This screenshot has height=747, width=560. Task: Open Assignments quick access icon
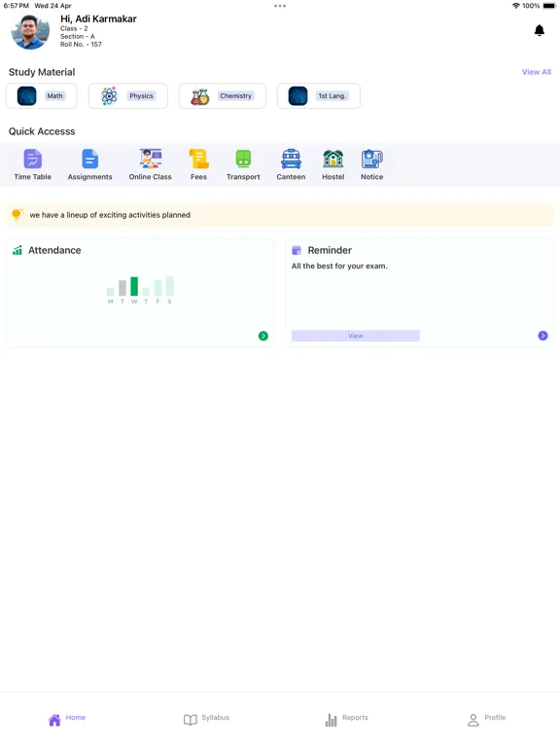click(x=90, y=164)
